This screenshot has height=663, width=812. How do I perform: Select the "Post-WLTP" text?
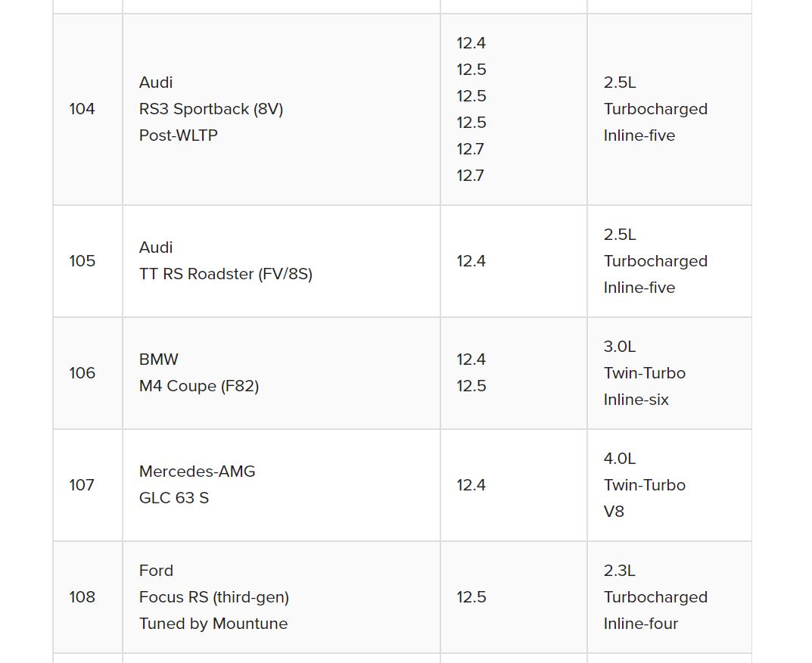click(x=178, y=135)
